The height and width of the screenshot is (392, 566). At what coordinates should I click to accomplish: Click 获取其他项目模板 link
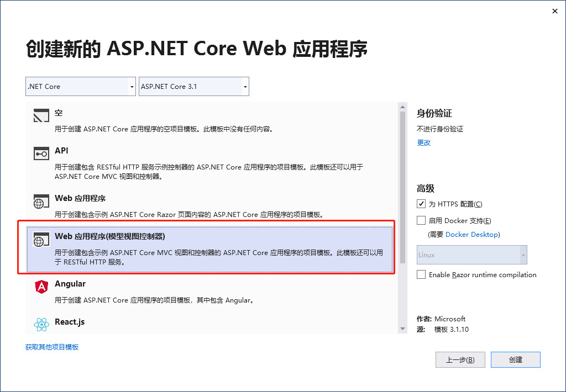tap(53, 347)
